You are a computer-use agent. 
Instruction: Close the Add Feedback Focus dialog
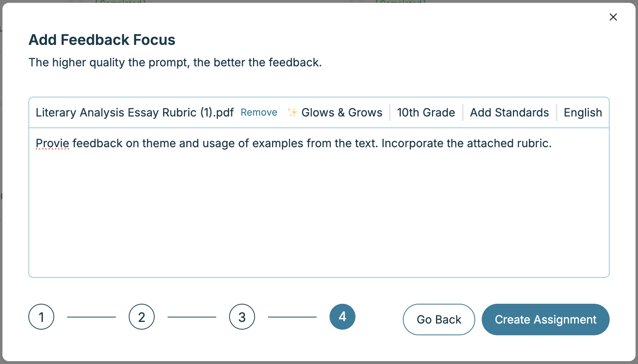(x=613, y=17)
